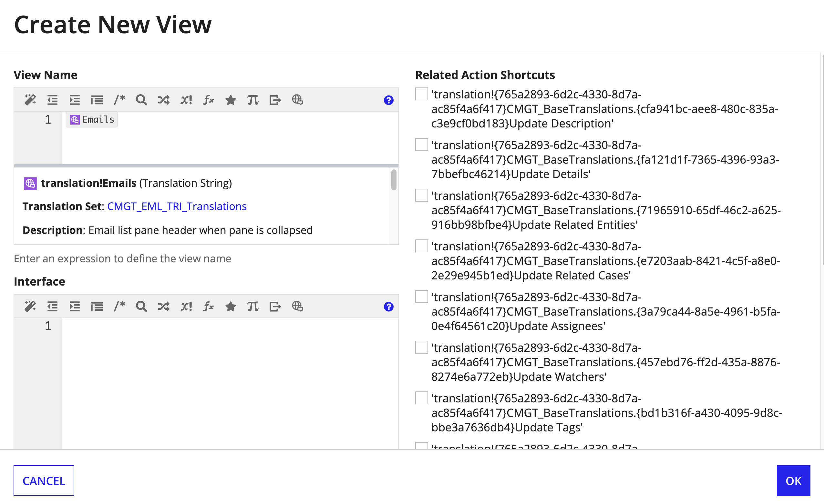Click CANCEL button to discard changes
824x504 pixels.
pos(44,480)
